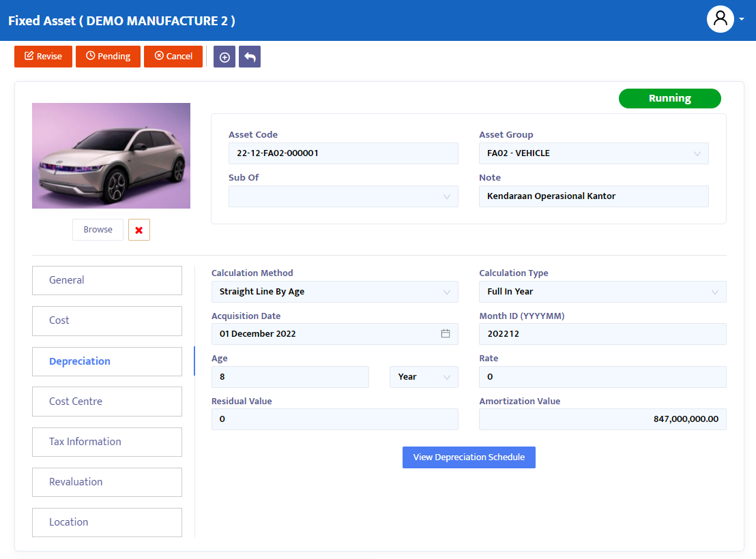
Task: Open the Cost Centre tab
Action: tap(107, 402)
